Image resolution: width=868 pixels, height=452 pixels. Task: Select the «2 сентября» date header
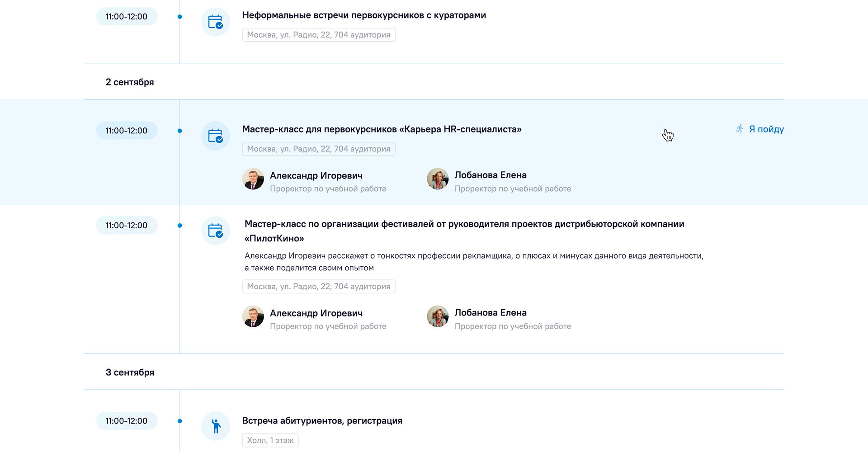130,82
